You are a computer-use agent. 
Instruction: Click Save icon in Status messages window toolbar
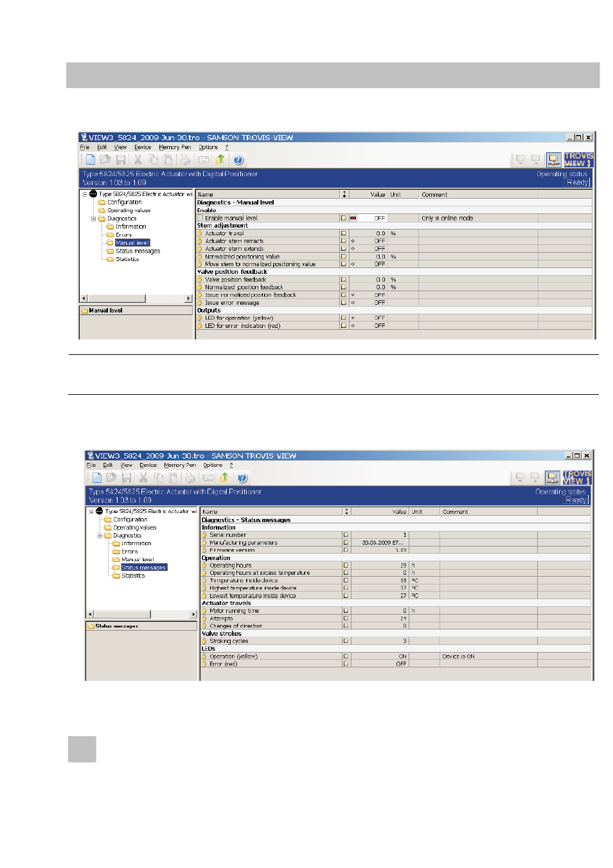click(x=127, y=478)
